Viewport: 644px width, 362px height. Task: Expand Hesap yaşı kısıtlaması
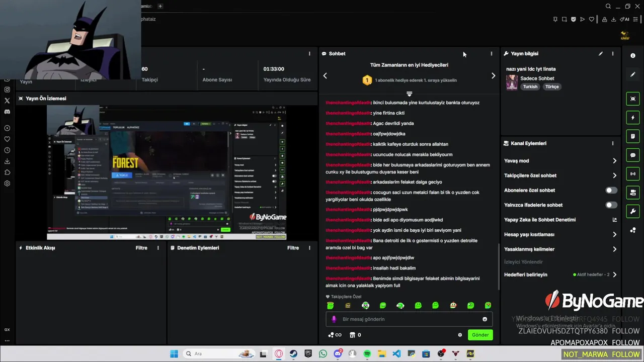tap(614, 234)
